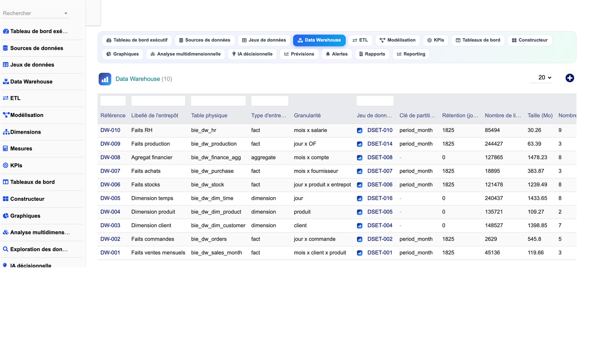The width and height of the screenshot is (589, 364).
Task: Click the dataset icon next to DSET-008
Action: (x=360, y=158)
